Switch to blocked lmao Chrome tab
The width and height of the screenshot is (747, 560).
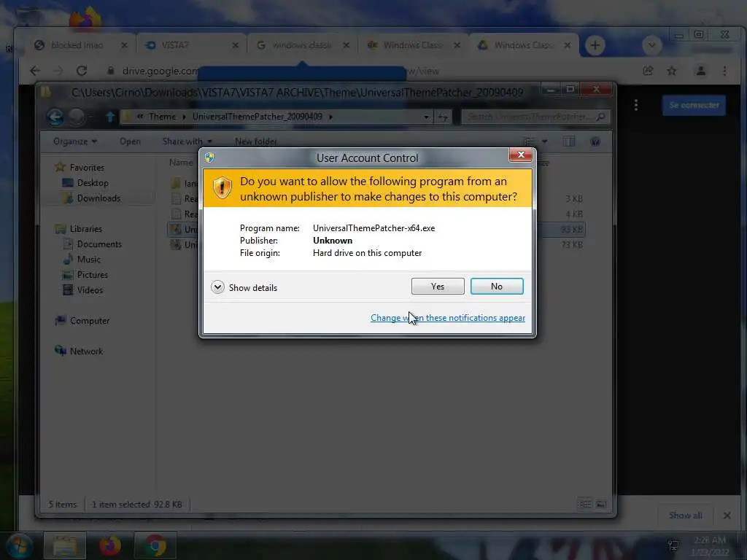pyautogui.click(x=81, y=45)
